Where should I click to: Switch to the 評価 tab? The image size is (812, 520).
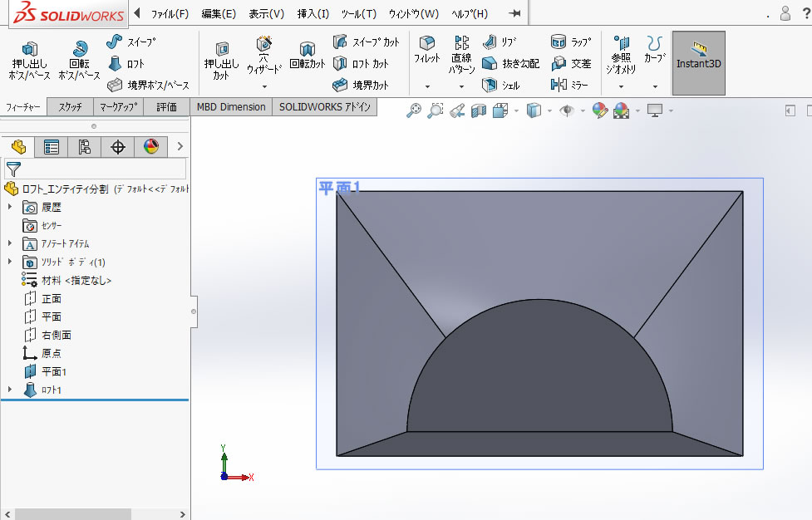167,107
